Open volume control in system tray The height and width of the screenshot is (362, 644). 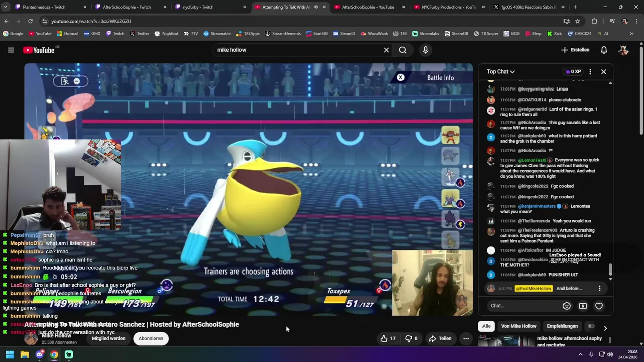pos(610,355)
